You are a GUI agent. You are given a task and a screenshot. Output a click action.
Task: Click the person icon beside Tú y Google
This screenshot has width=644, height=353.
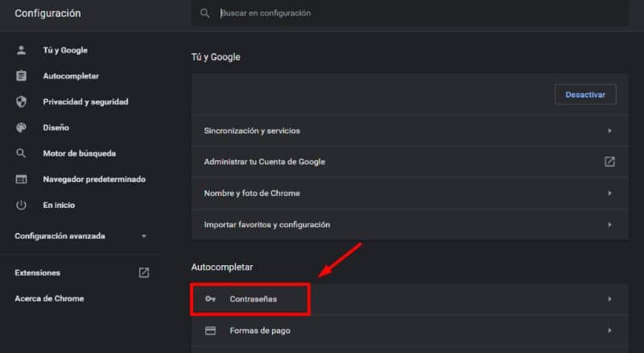pos(22,50)
